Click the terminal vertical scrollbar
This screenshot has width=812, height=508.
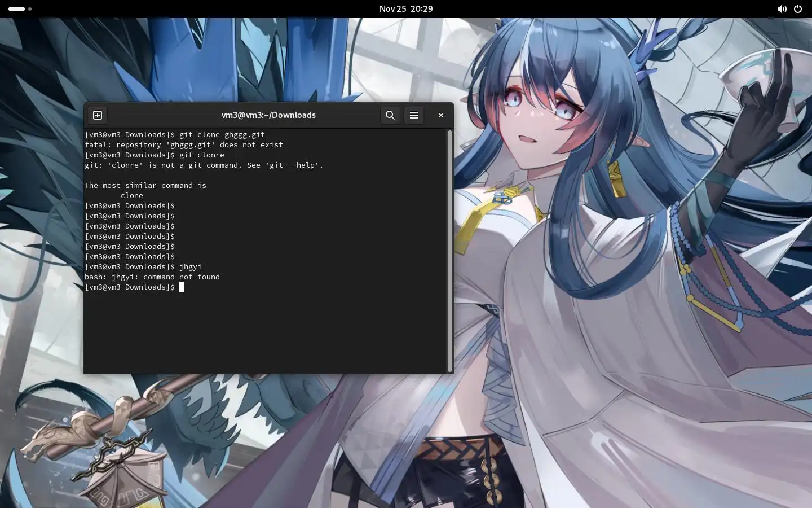(x=450, y=251)
